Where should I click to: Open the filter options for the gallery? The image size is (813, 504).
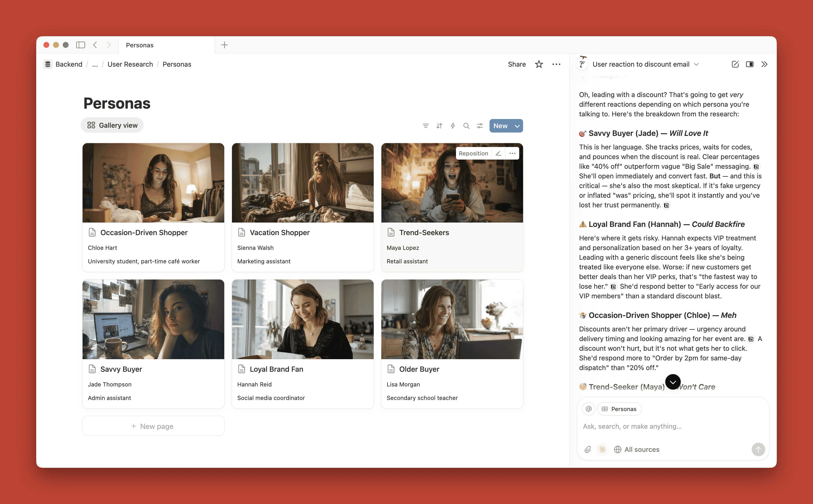click(x=426, y=126)
